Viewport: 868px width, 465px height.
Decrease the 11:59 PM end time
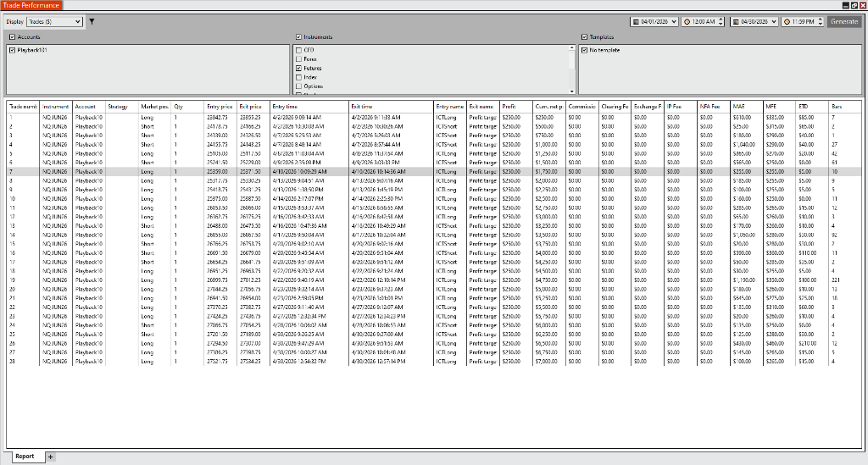[x=821, y=24]
